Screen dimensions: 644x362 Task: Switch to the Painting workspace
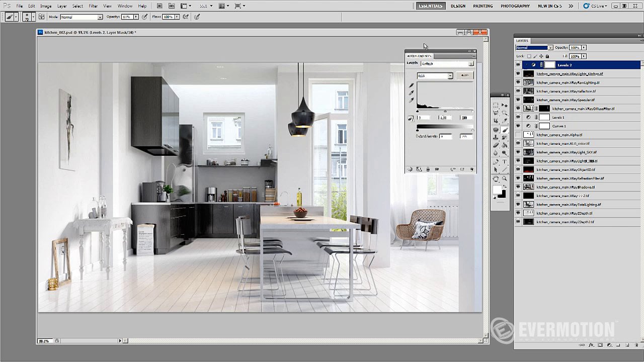tap(483, 6)
